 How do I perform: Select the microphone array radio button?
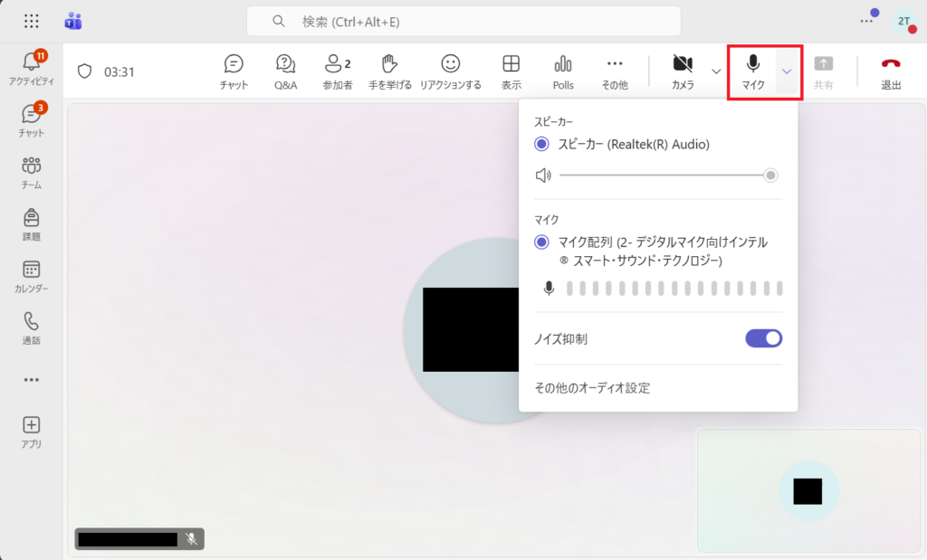click(541, 242)
